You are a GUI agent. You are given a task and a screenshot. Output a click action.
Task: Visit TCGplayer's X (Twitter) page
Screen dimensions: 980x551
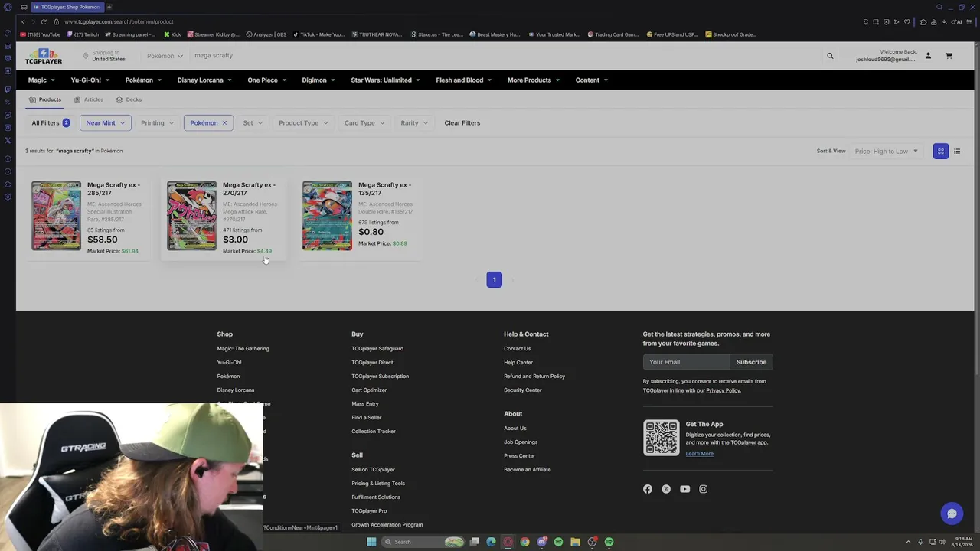[666, 489]
